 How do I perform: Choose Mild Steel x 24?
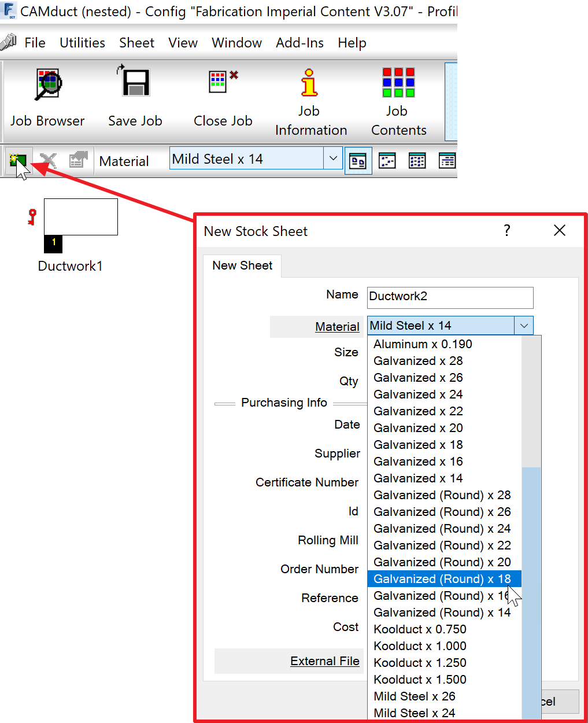pyautogui.click(x=445, y=713)
